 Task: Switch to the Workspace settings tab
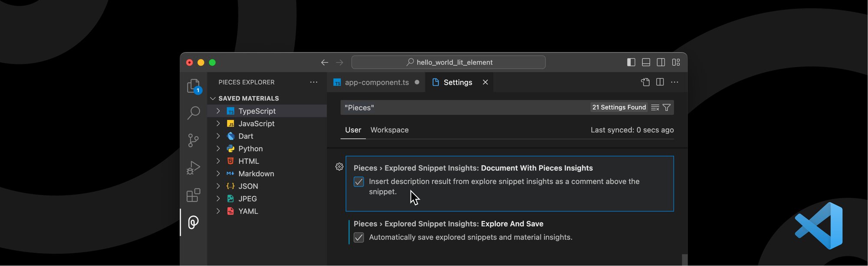(x=389, y=130)
